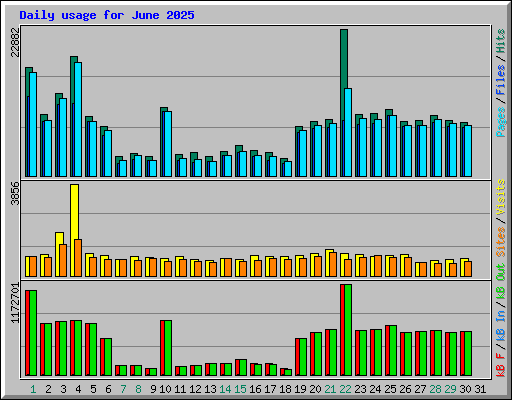
Task: Click the tallest bright green kB bar, day 22
Action: (x=348, y=330)
